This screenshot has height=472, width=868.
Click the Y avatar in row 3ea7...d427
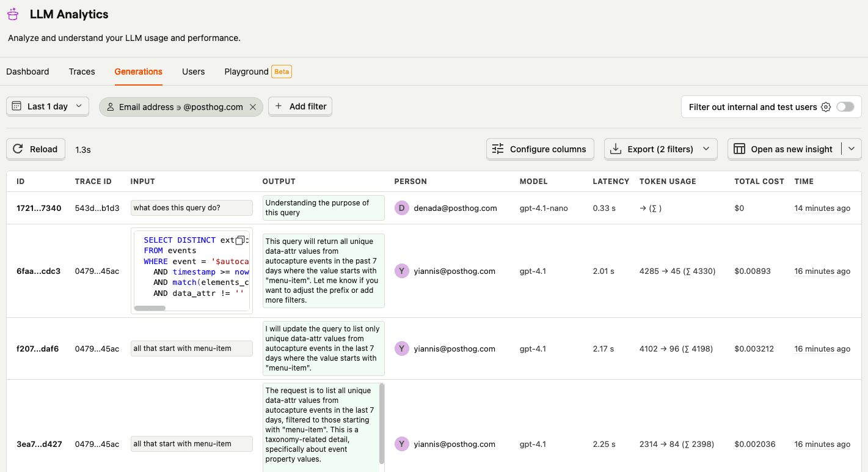tap(401, 444)
